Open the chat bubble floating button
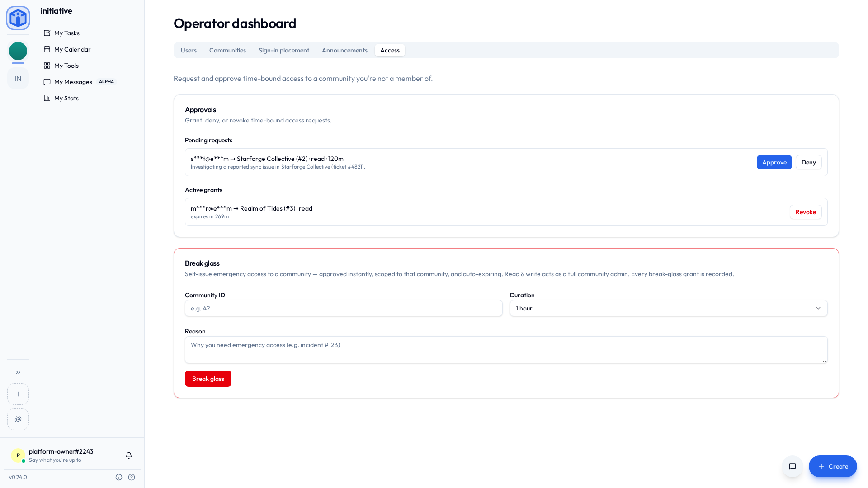The width and height of the screenshot is (868, 488). click(x=793, y=466)
